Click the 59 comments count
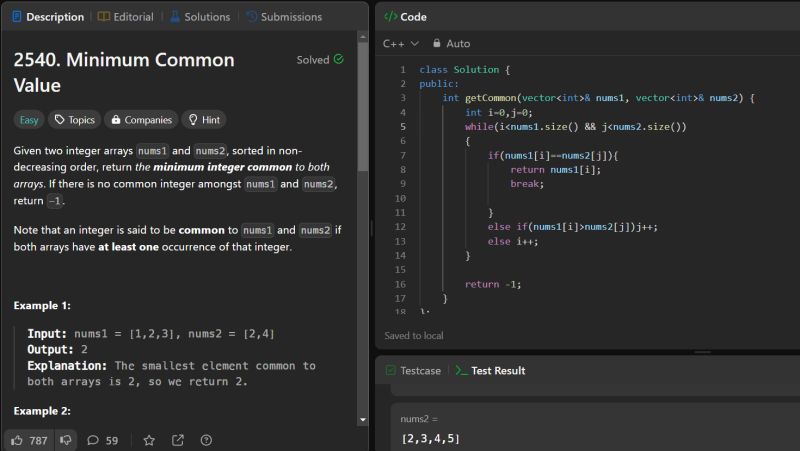800x451 pixels. tap(112, 440)
